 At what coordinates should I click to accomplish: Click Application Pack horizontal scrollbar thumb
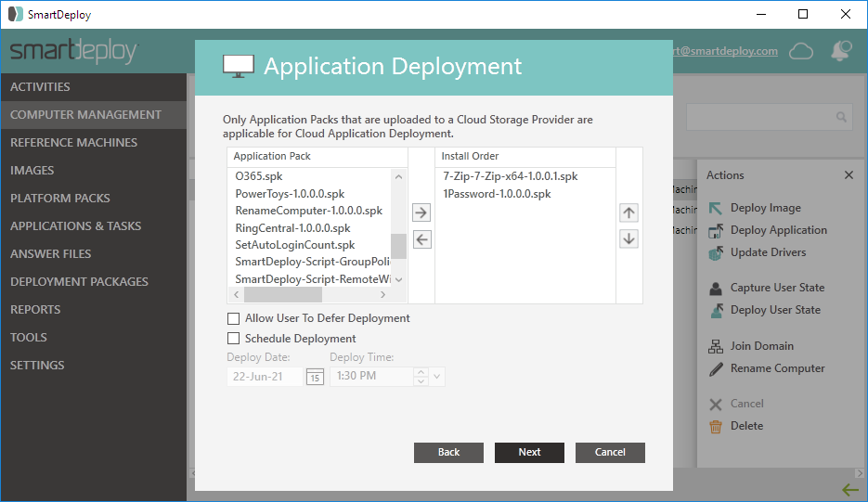283,294
